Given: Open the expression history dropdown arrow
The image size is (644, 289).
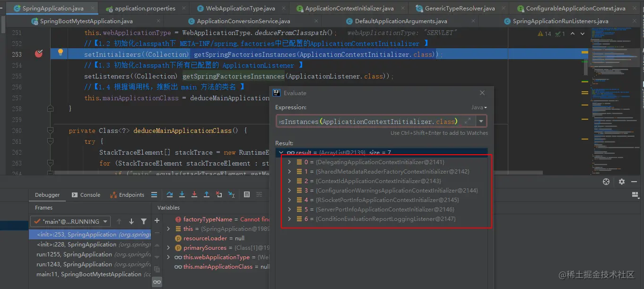Looking at the screenshot, I should pos(481,121).
